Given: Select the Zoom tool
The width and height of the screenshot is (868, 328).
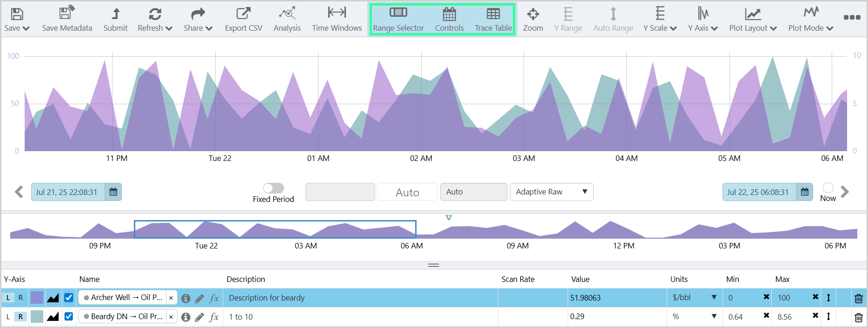Looking at the screenshot, I should tap(533, 14).
